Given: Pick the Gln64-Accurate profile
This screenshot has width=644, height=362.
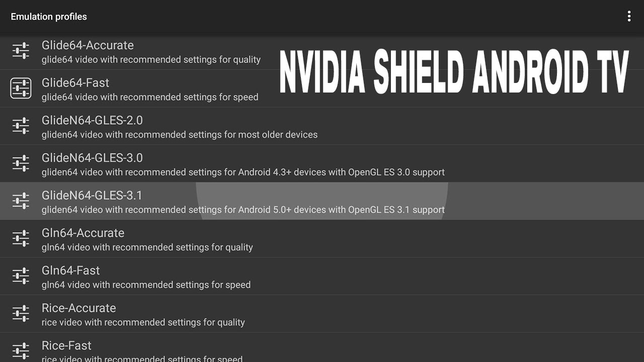Looking at the screenshot, I should click(322, 238).
